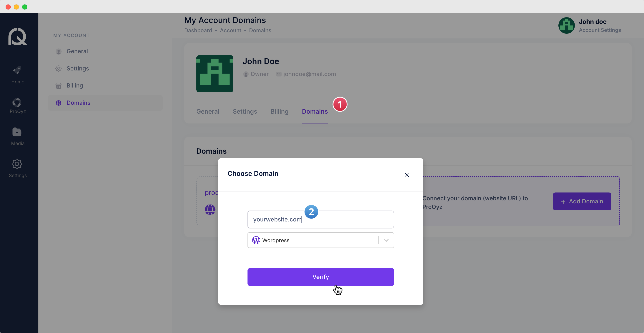Click the yourwebsite.com domain input field
644x333 pixels.
(345, 219)
